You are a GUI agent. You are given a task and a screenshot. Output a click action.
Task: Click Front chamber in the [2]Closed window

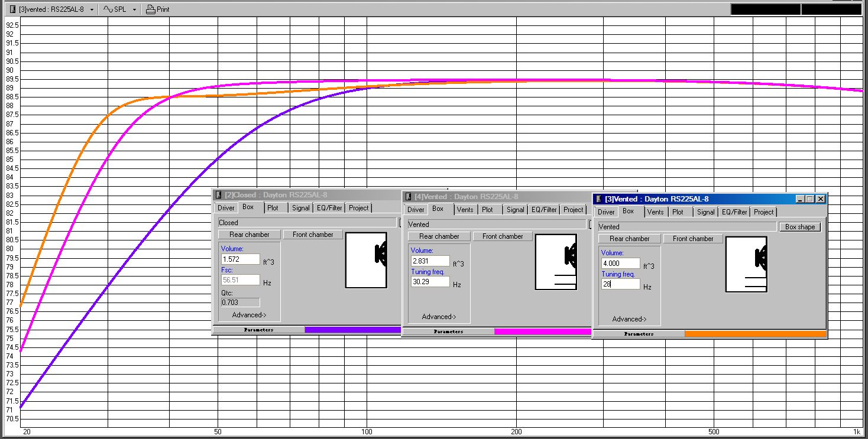click(x=313, y=235)
